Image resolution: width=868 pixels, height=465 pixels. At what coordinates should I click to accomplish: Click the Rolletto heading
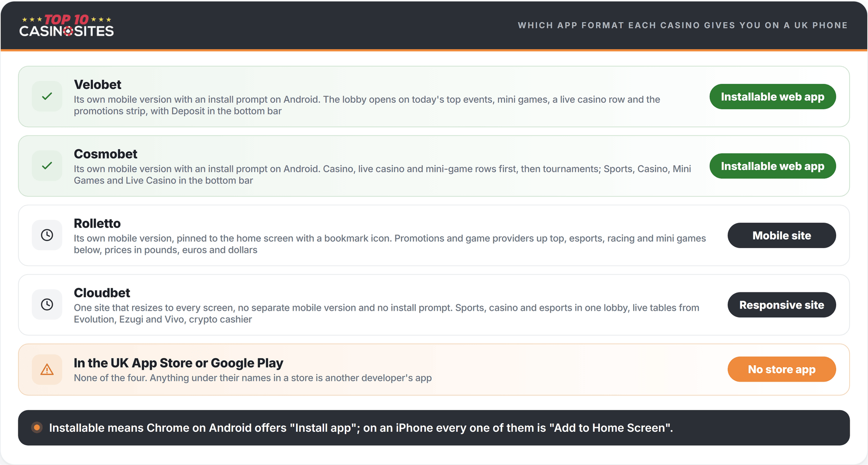tap(97, 223)
